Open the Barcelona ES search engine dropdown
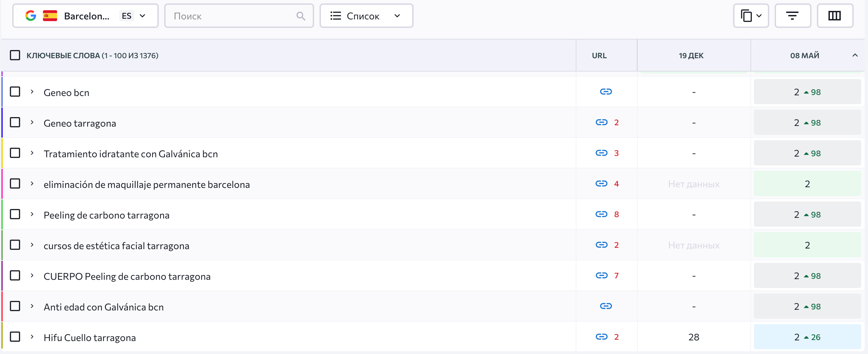This screenshot has width=868, height=354. [85, 16]
